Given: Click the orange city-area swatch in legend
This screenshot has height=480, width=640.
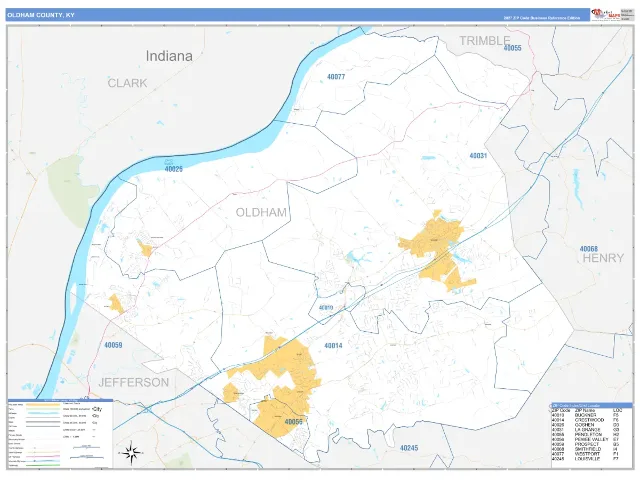Looking at the screenshot, I should point(43,404).
